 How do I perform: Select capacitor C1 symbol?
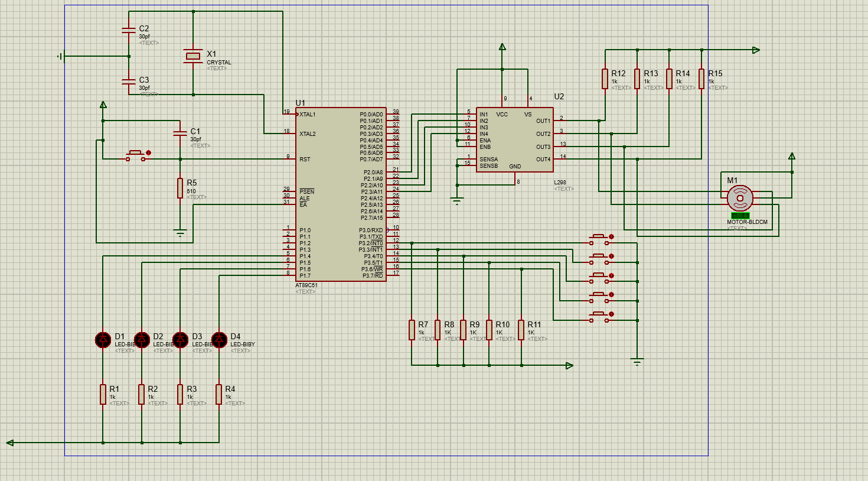click(180, 134)
